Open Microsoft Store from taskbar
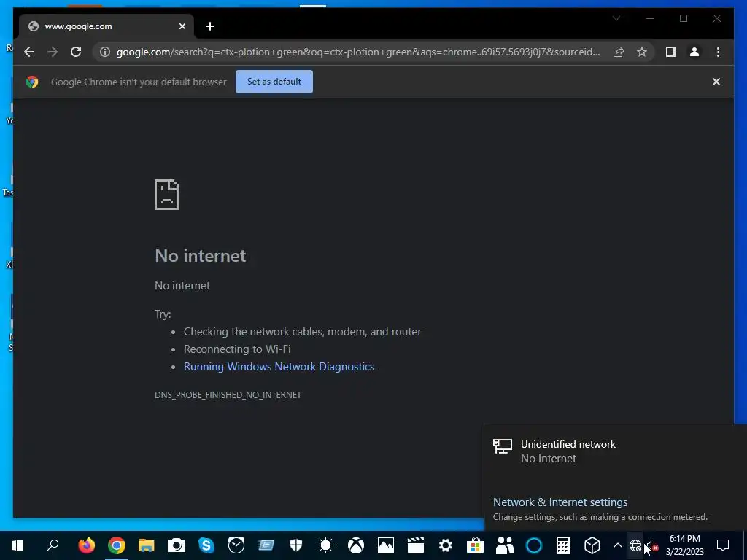Screen dimensions: 747x560 pos(475,545)
